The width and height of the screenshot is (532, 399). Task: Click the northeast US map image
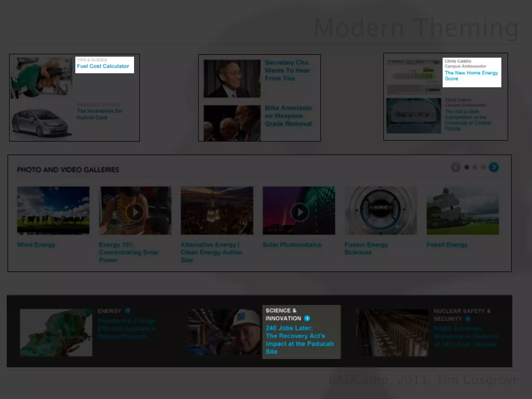coord(56,332)
